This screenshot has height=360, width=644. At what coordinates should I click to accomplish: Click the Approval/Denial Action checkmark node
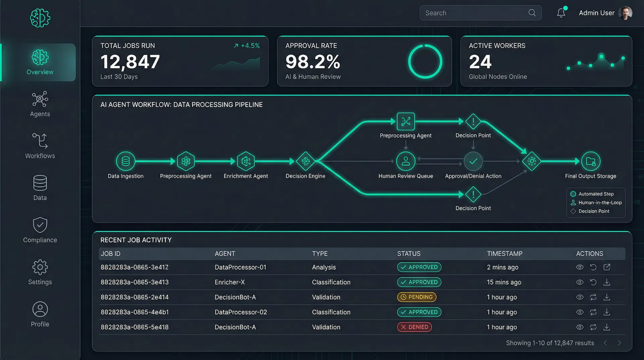point(473,161)
